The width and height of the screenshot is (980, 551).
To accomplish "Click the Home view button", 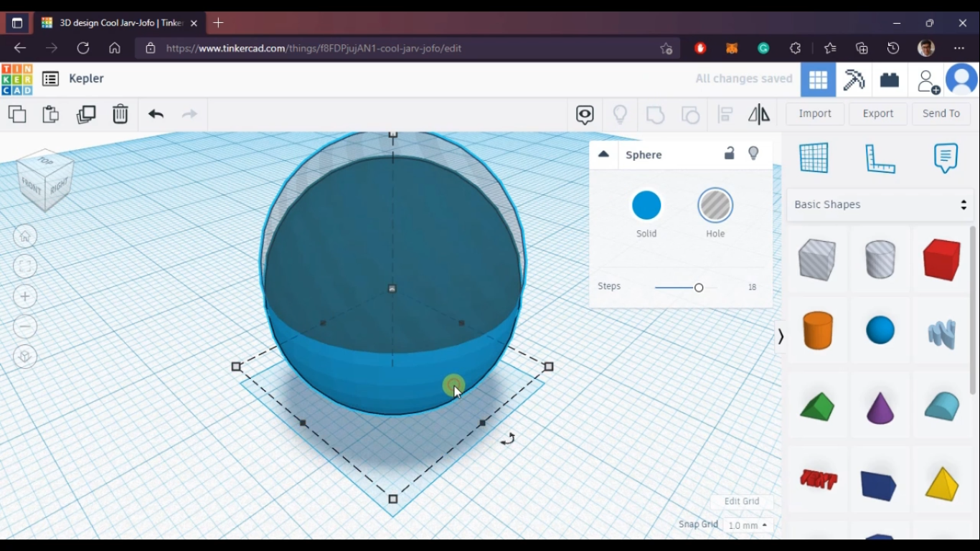I will (x=25, y=236).
